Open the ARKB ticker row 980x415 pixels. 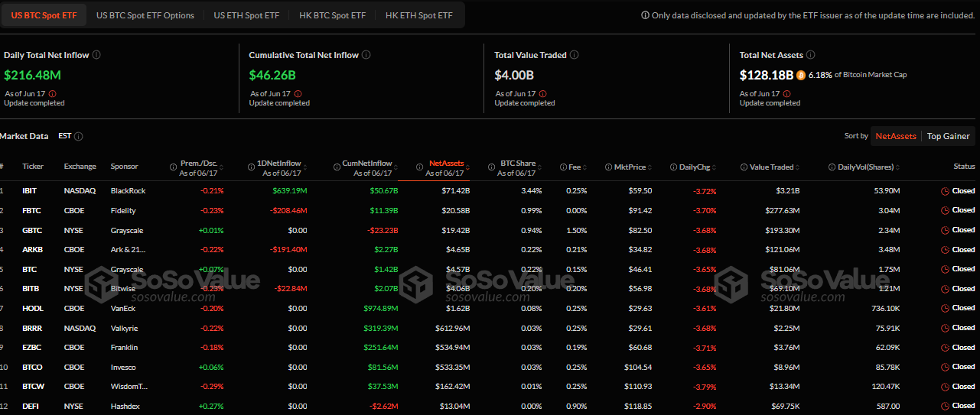490,249
